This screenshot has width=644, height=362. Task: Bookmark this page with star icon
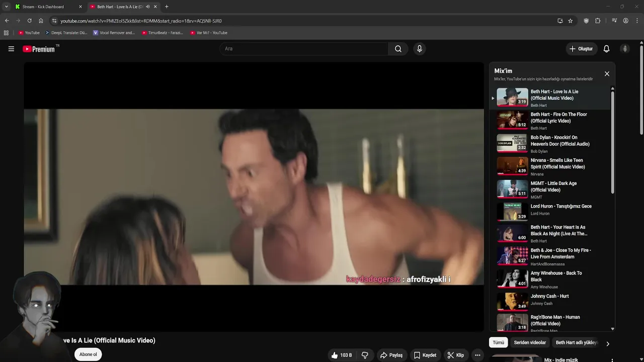tap(571, 21)
